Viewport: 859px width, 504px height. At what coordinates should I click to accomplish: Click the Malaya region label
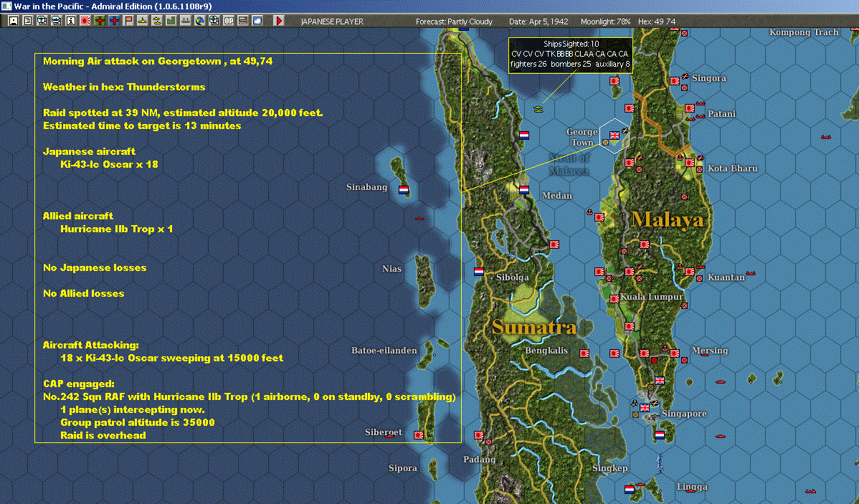[x=668, y=219]
